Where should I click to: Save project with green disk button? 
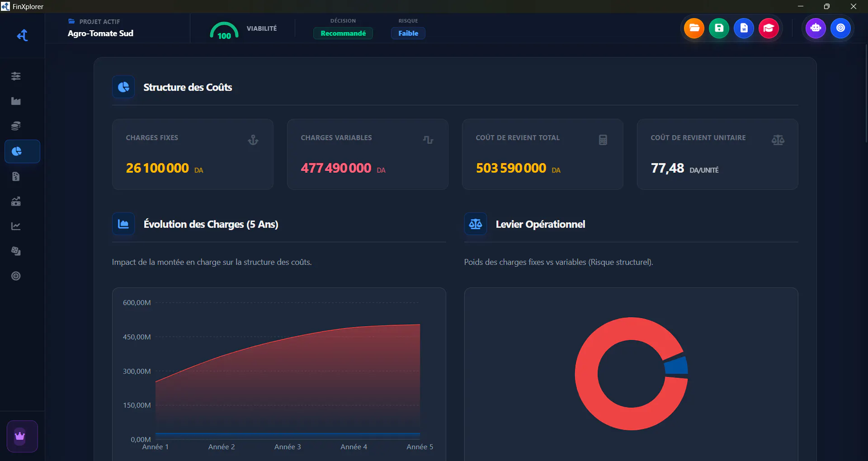pos(719,28)
